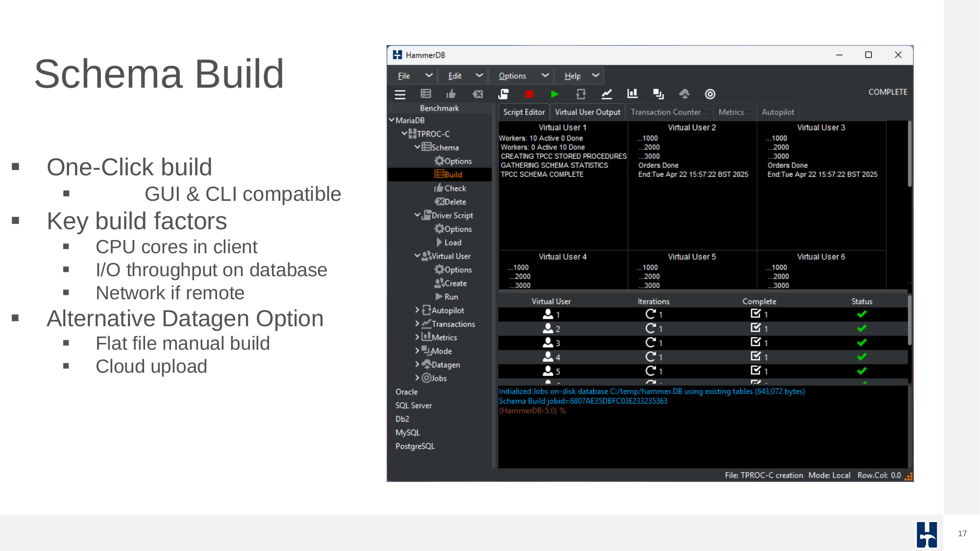Image resolution: width=980 pixels, height=551 pixels.
Task: Expand the Metrics tree node
Action: (417, 337)
